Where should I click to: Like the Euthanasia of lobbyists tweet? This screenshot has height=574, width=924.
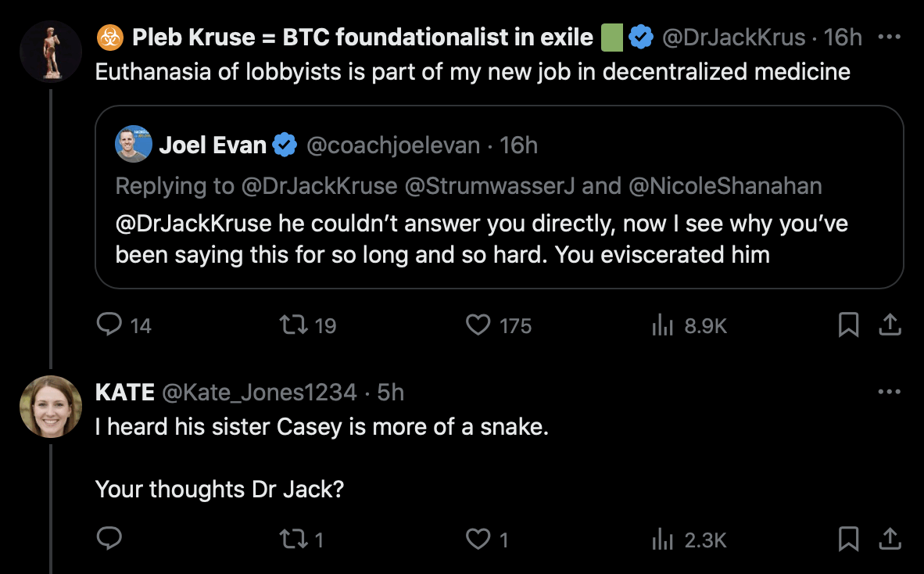coord(478,325)
